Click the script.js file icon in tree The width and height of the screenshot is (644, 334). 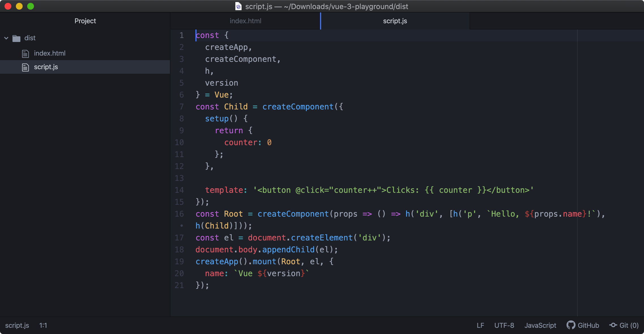point(25,67)
